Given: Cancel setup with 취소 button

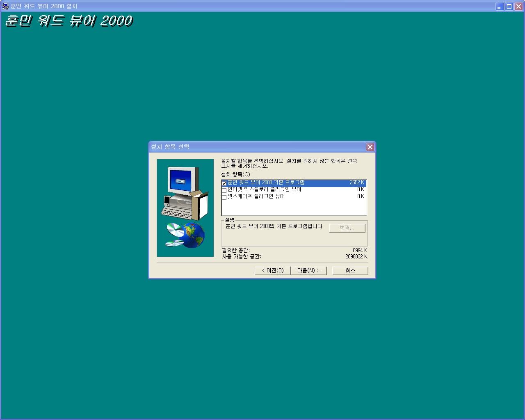Looking at the screenshot, I should point(350,271).
